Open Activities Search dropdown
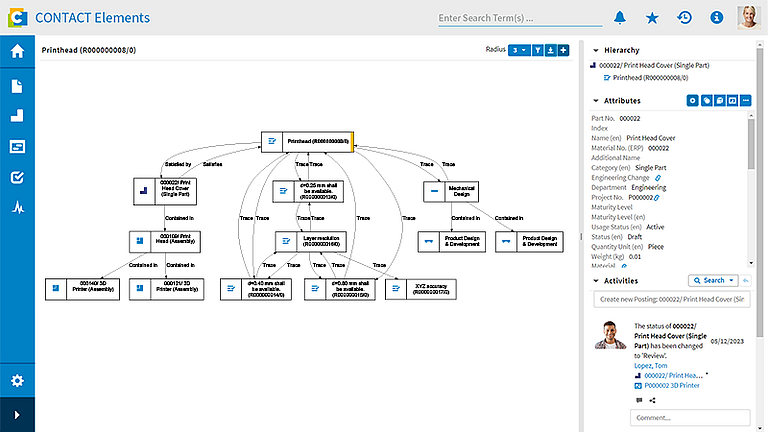This screenshot has width=768, height=432. pos(713,281)
